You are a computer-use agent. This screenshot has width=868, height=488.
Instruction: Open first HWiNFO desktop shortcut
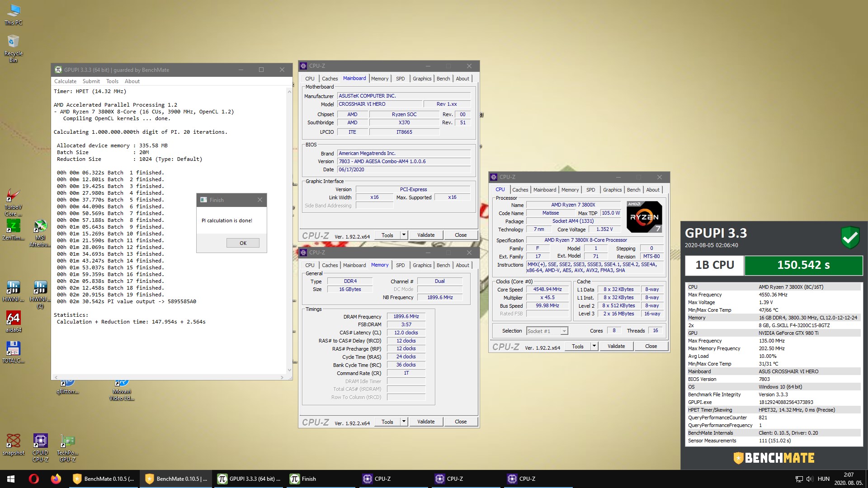[13, 291]
